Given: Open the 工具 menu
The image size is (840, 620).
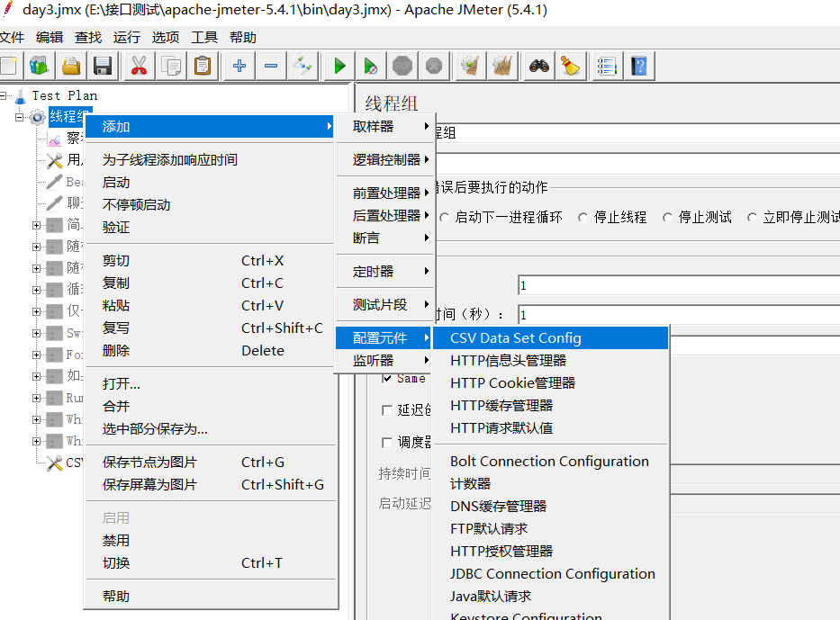Looking at the screenshot, I should pos(204,38).
